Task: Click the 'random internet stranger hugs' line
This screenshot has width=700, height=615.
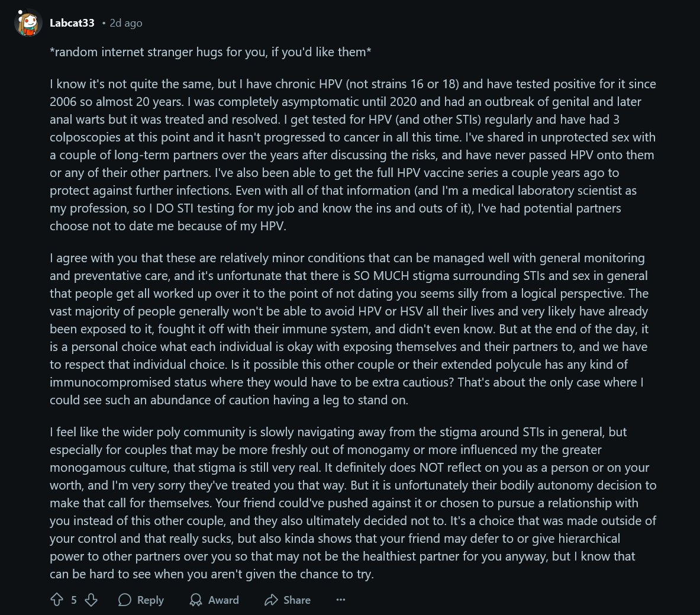Action: pyautogui.click(x=210, y=52)
